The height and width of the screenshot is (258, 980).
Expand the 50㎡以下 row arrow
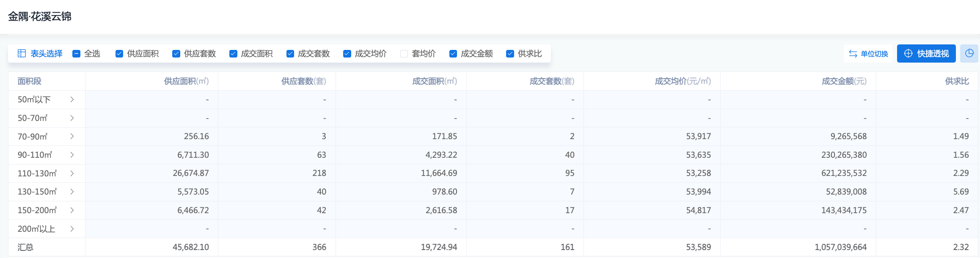(72, 99)
